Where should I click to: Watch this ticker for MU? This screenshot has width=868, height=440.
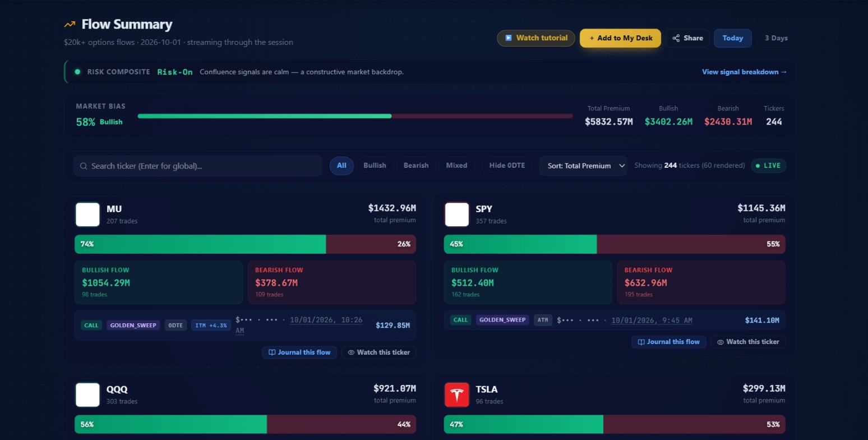click(x=378, y=352)
